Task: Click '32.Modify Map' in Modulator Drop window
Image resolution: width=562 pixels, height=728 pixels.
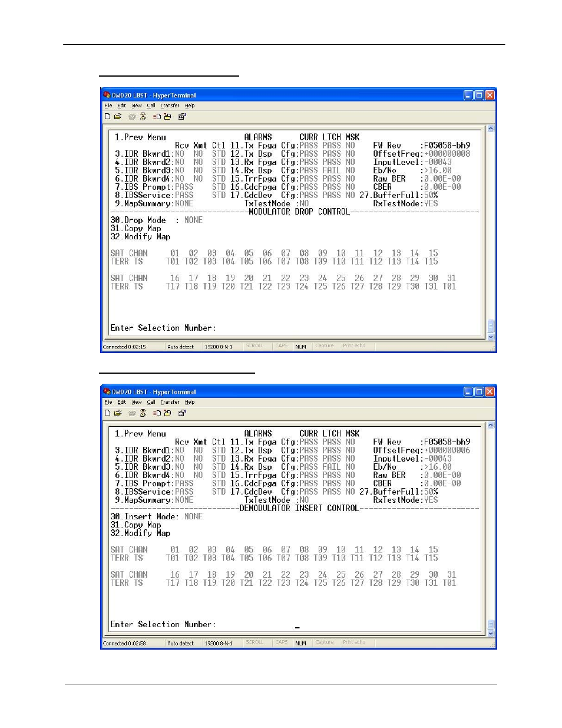Action: pos(141,236)
